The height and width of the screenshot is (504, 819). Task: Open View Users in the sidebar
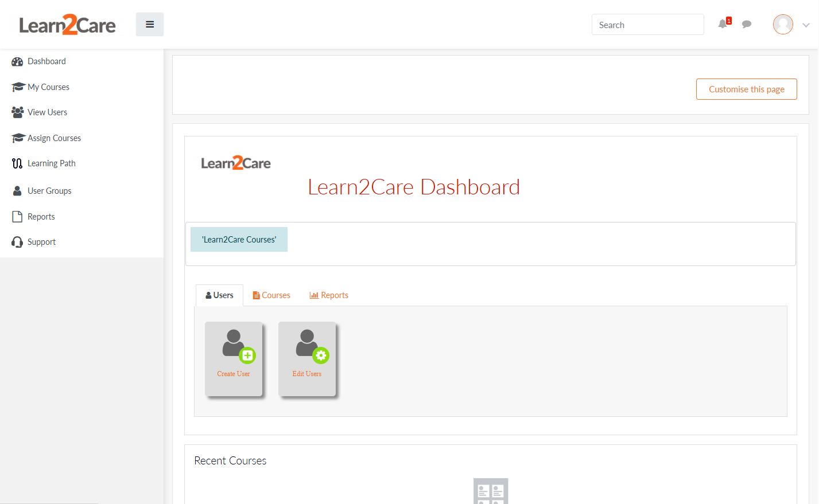(x=47, y=112)
